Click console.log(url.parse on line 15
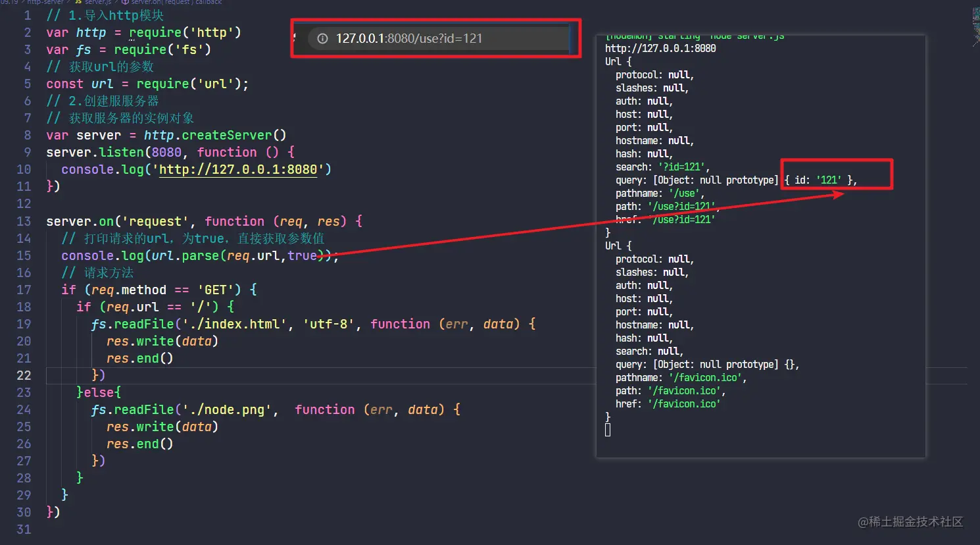The width and height of the screenshot is (980, 545). coord(140,255)
